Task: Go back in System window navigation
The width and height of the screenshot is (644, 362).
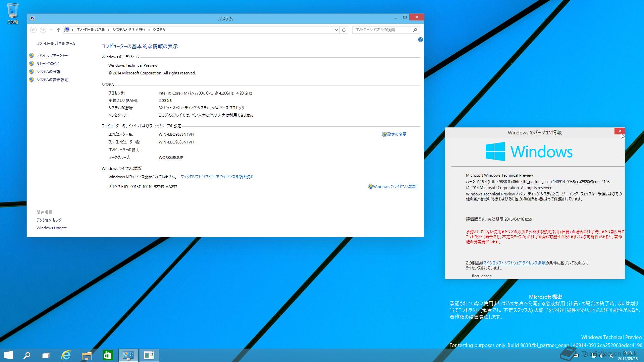Action: click(33, 30)
